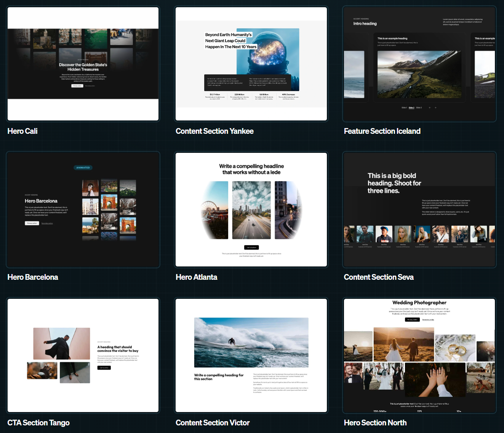Screen dimensions: 504x433
Task: Open the Content Section Victor surfer thumbnail
Action: (x=251, y=355)
